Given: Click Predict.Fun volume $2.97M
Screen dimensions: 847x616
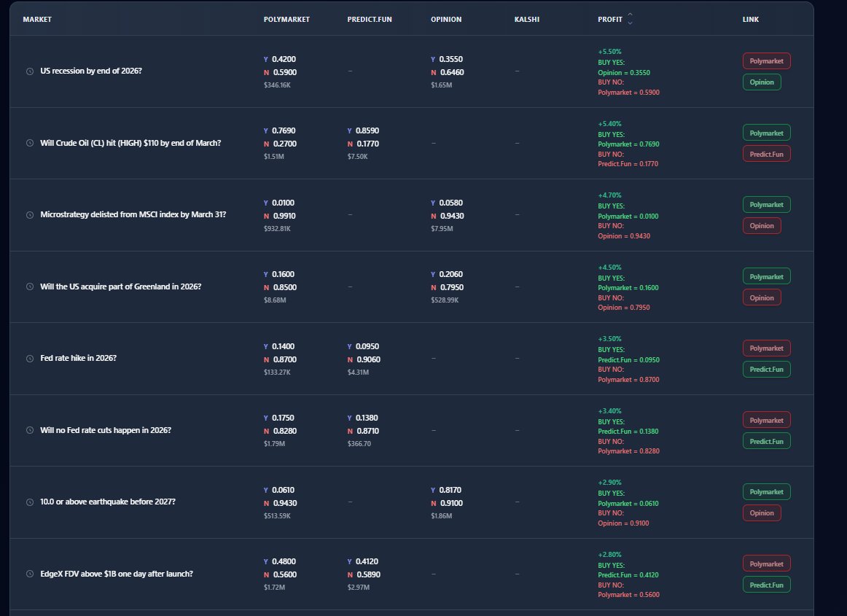Looking at the screenshot, I should coord(359,588).
